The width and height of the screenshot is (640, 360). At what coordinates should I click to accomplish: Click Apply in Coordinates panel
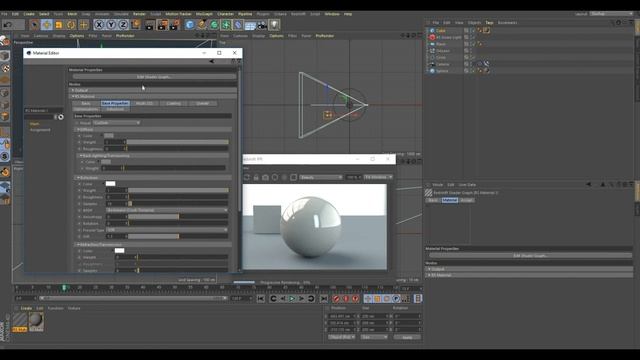pos(407,337)
